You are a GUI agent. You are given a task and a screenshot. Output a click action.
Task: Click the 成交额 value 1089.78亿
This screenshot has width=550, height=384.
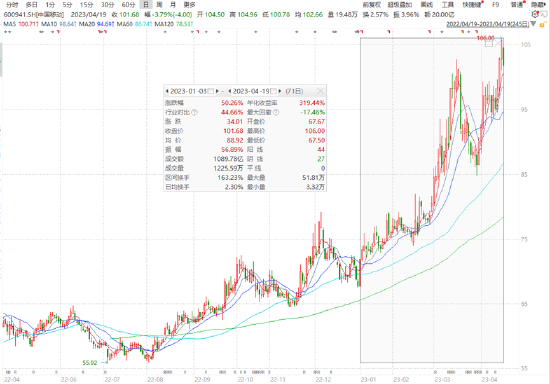click(x=228, y=159)
